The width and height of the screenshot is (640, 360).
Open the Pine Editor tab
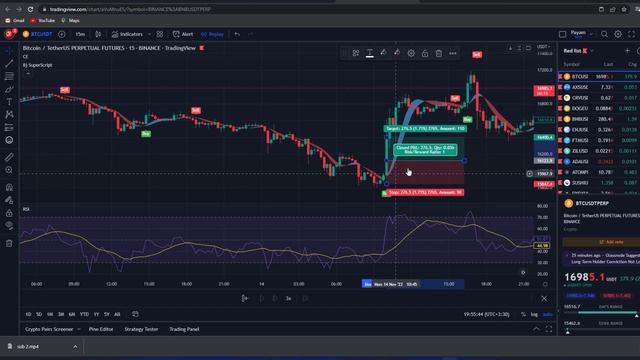pos(101,329)
